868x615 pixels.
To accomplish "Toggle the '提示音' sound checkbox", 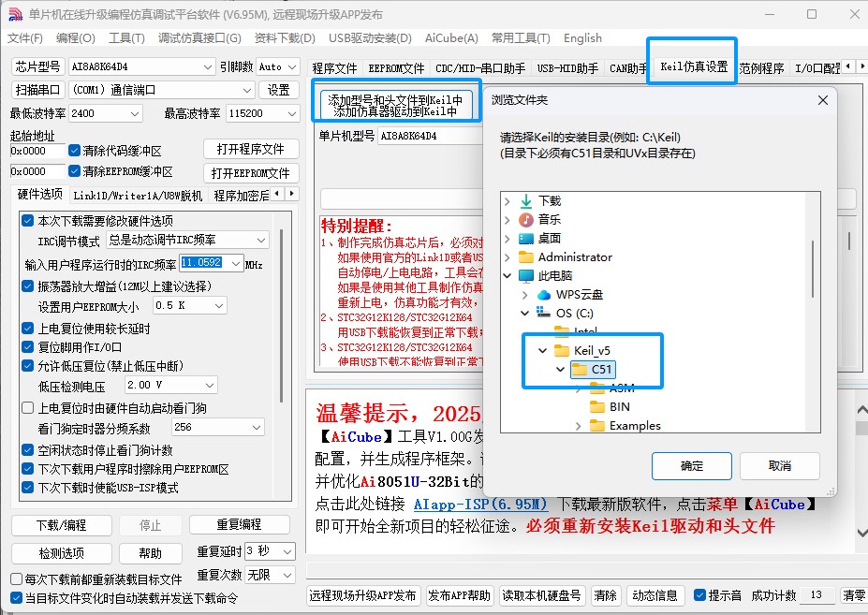I will [699, 595].
